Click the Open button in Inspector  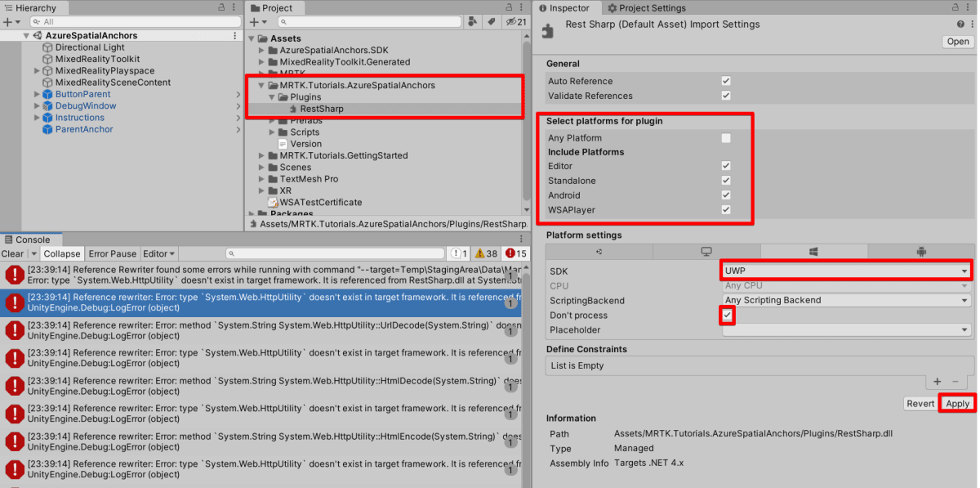click(958, 42)
